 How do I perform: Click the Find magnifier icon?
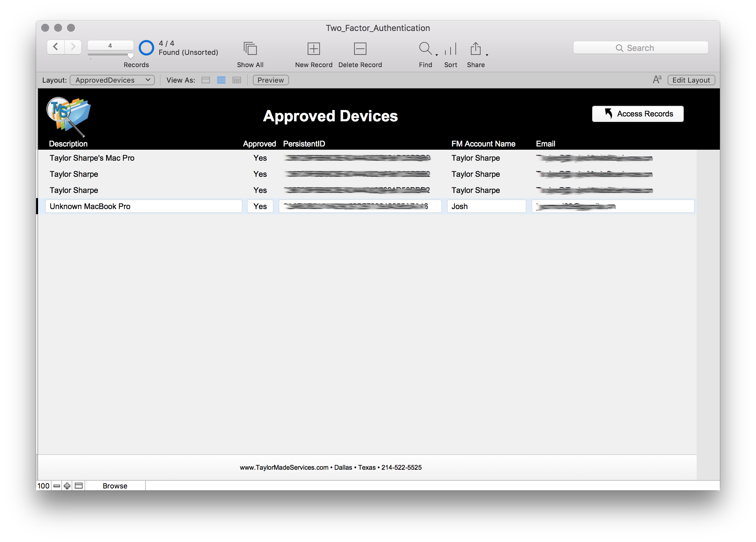coord(425,49)
